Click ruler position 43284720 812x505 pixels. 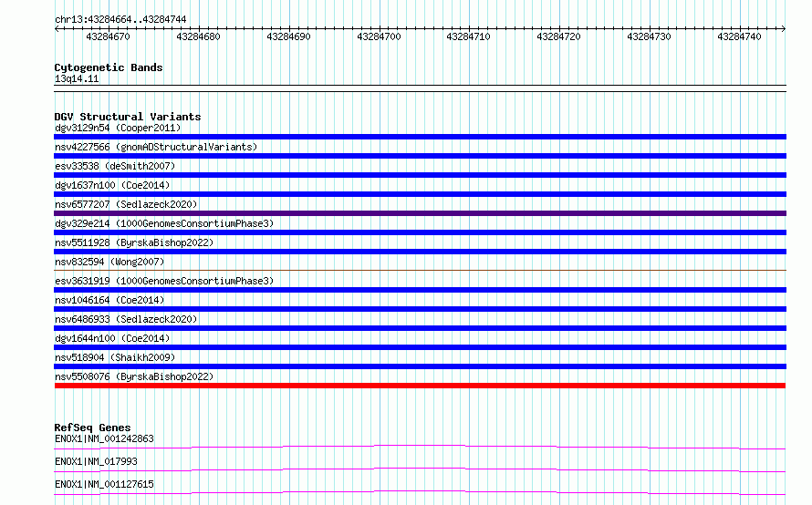tap(558, 36)
